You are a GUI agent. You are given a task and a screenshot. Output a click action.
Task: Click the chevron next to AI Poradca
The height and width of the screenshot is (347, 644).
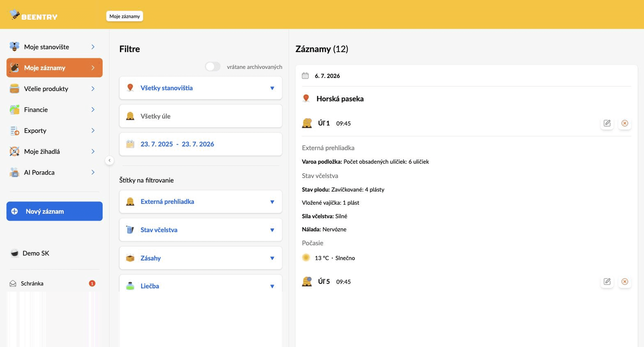coord(93,172)
